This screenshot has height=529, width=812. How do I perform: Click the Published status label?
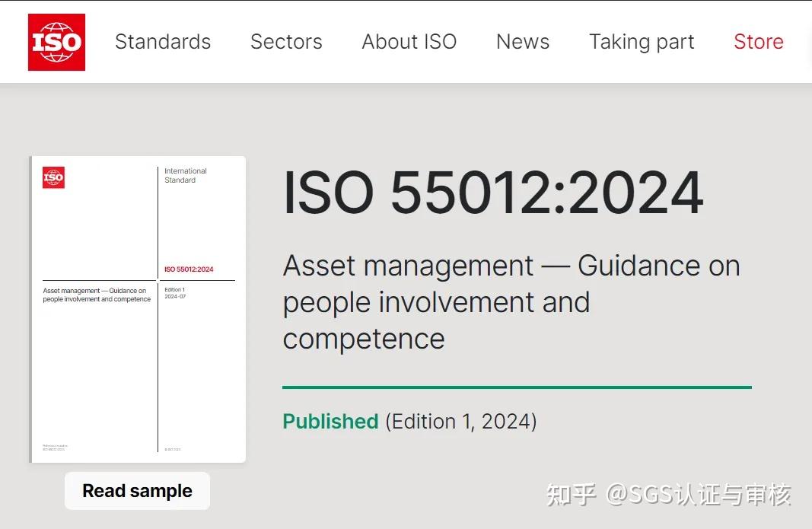(x=330, y=421)
